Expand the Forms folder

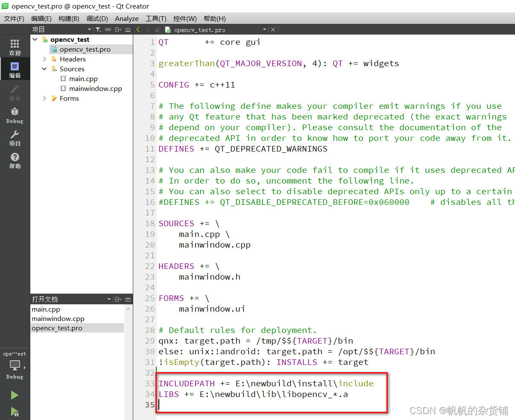44,98
